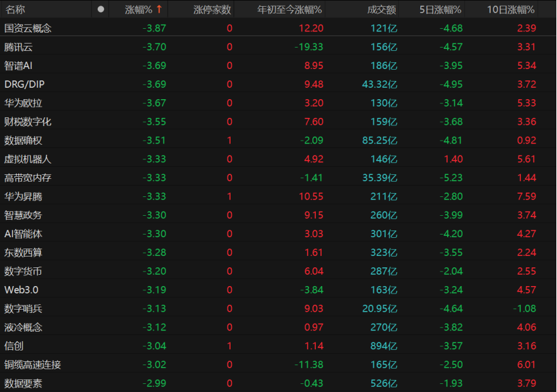Click the 铜缆高速连接 sector name

click(32, 365)
